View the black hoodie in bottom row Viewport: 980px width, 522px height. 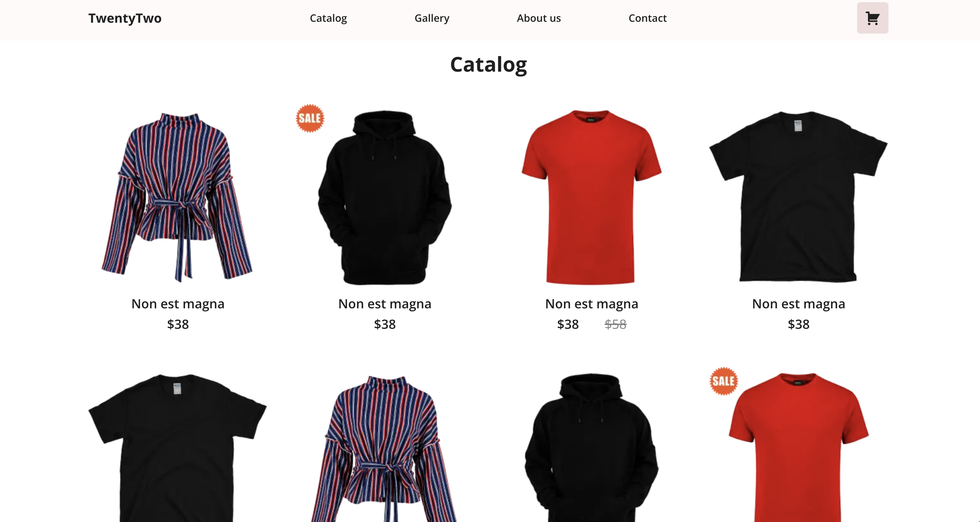tap(591, 447)
